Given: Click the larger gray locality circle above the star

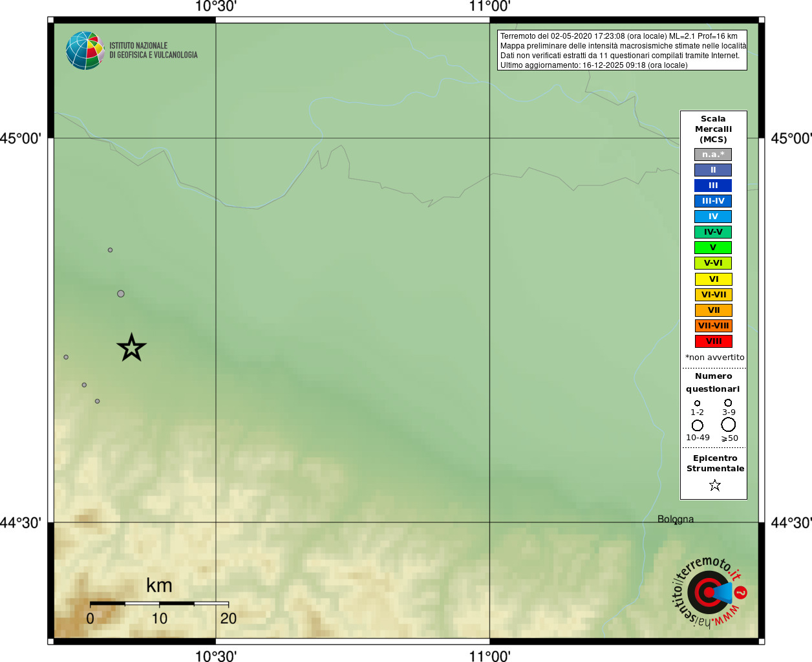Looking at the screenshot, I should (121, 294).
